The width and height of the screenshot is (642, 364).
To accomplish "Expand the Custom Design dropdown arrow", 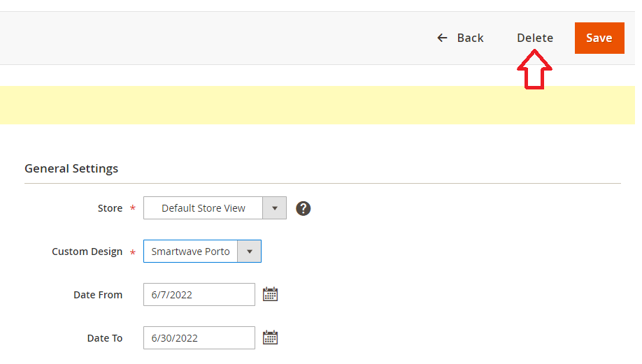I will click(250, 251).
